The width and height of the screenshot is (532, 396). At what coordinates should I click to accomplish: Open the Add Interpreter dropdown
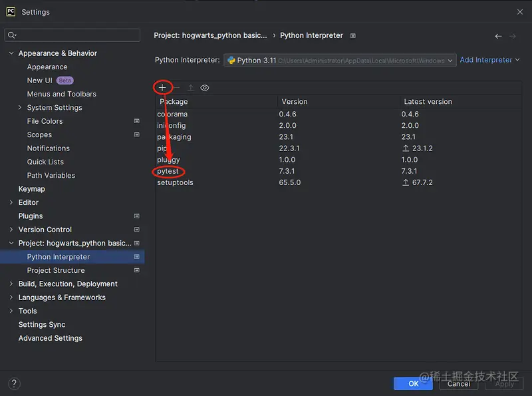coord(489,60)
